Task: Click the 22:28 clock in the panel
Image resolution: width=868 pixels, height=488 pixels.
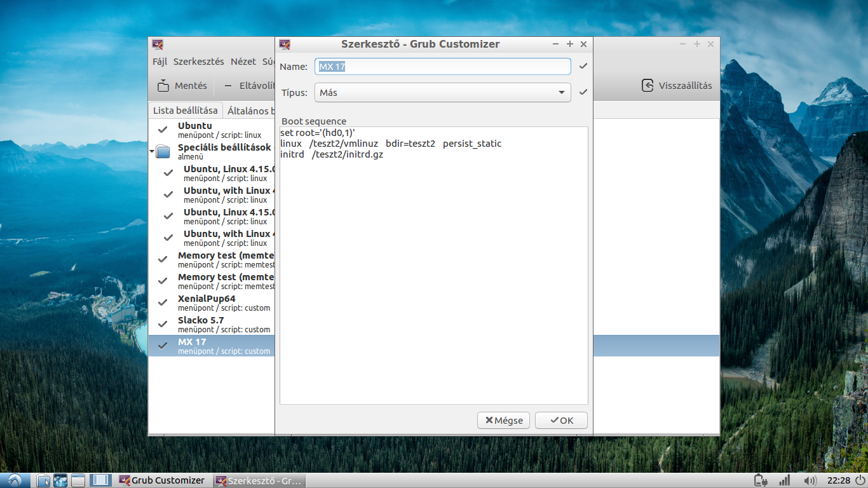Action: click(x=839, y=480)
